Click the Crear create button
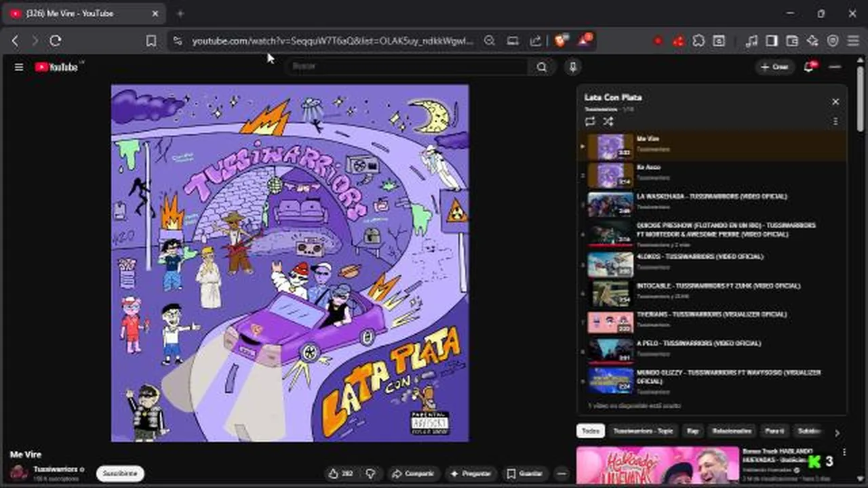Image resolution: width=868 pixels, height=488 pixels. tap(774, 67)
